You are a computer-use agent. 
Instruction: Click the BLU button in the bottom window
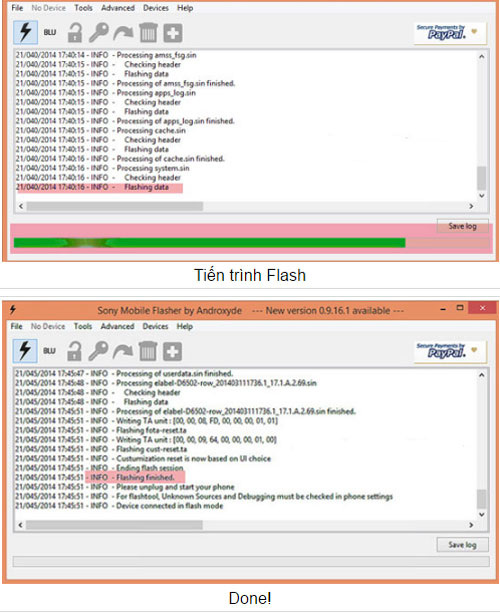pyautogui.click(x=49, y=351)
